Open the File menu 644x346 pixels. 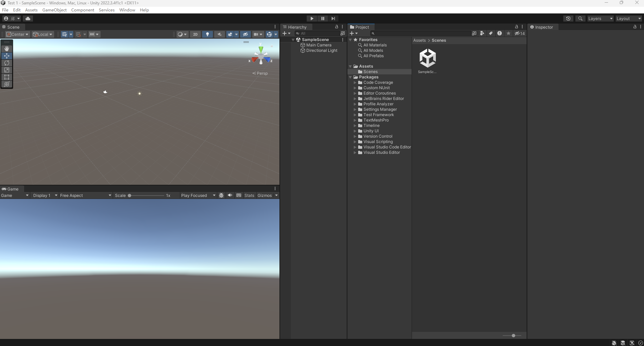pyautogui.click(x=5, y=10)
